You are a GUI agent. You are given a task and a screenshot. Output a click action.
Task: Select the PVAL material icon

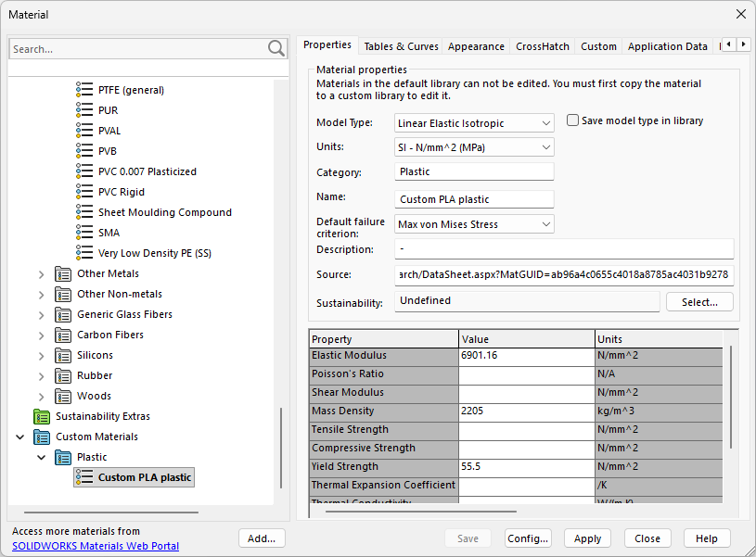84,131
